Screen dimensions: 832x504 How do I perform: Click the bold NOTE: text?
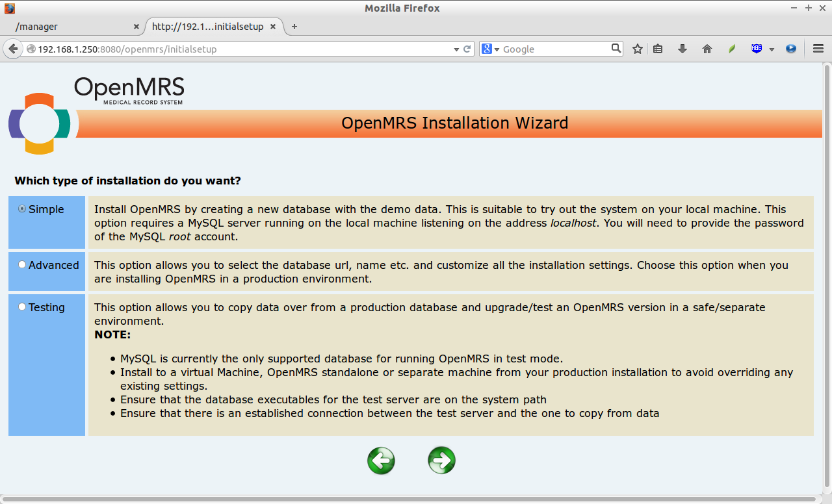coord(112,335)
